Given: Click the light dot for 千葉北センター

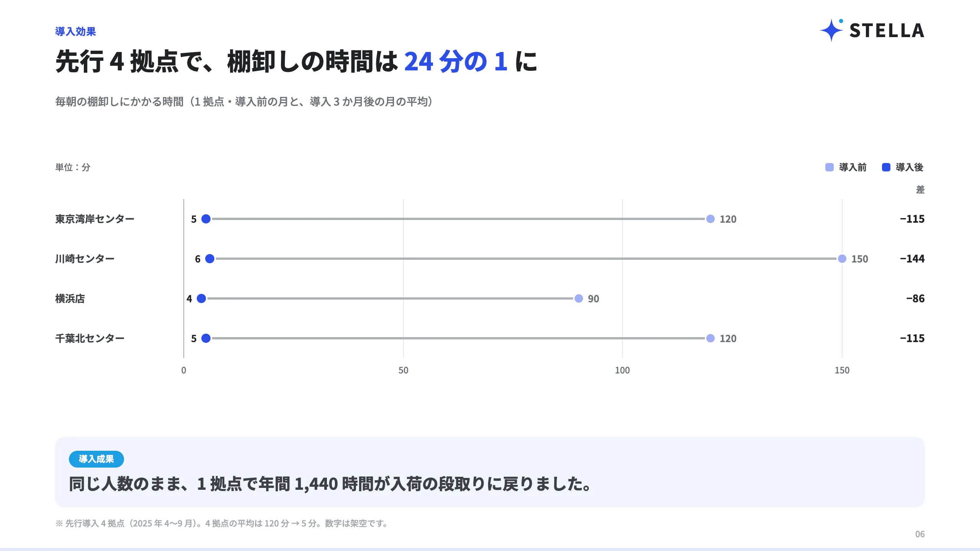Looking at the screenshot, I should [x=710, y=338].
